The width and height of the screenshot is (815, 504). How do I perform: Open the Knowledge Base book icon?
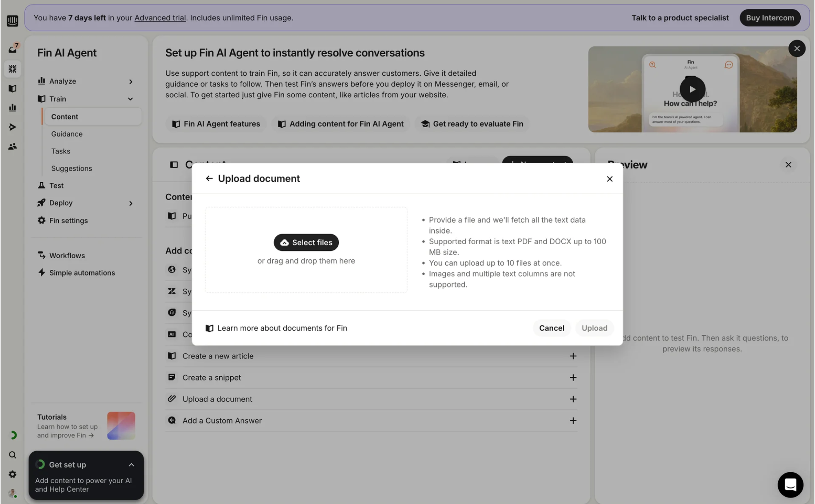click(x=12, y=88)
